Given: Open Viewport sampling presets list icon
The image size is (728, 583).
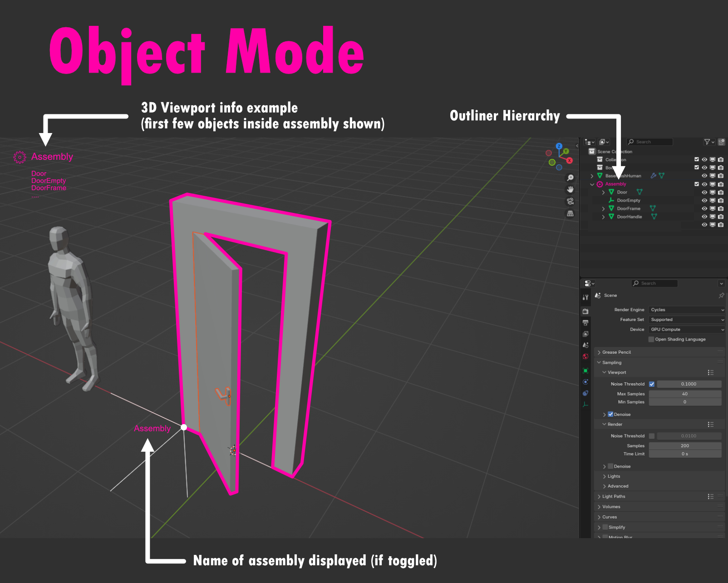Looking at the screenshot, I should pos(711,372).
